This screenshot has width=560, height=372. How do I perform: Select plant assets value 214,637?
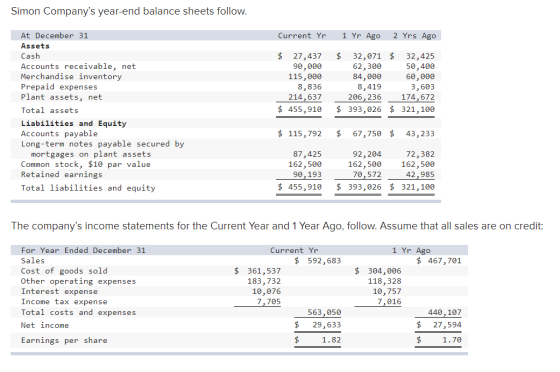point(305,97)
